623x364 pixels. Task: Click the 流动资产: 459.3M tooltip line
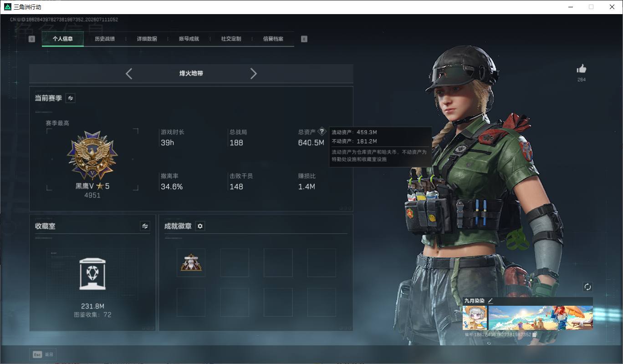pos(354,132)
